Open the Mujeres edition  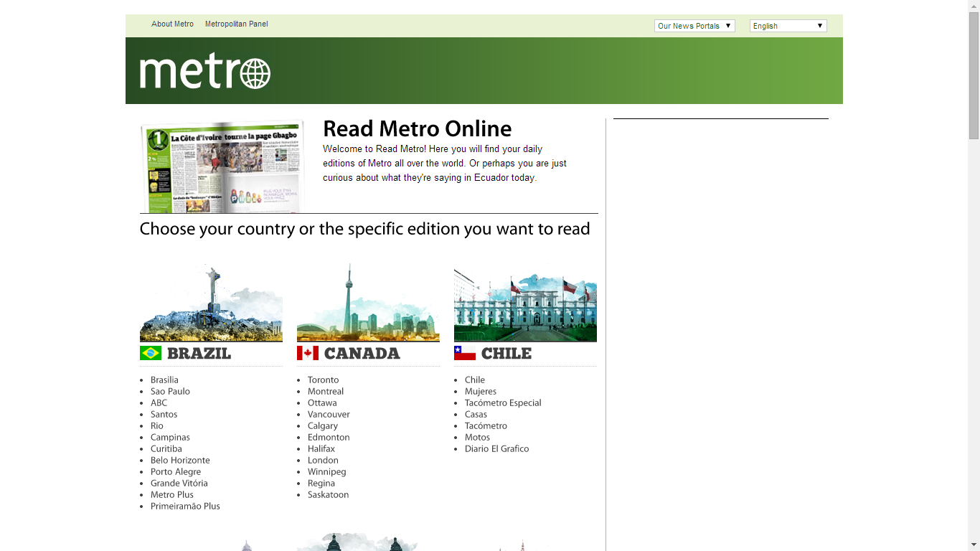coord(481,392)
